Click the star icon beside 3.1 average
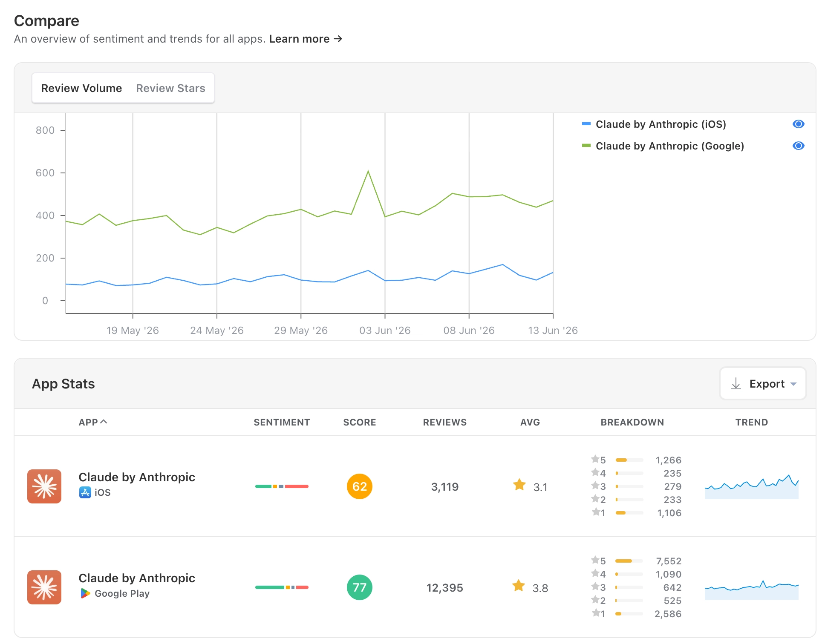This screenshot has width=825, height=644. [519, 485]
